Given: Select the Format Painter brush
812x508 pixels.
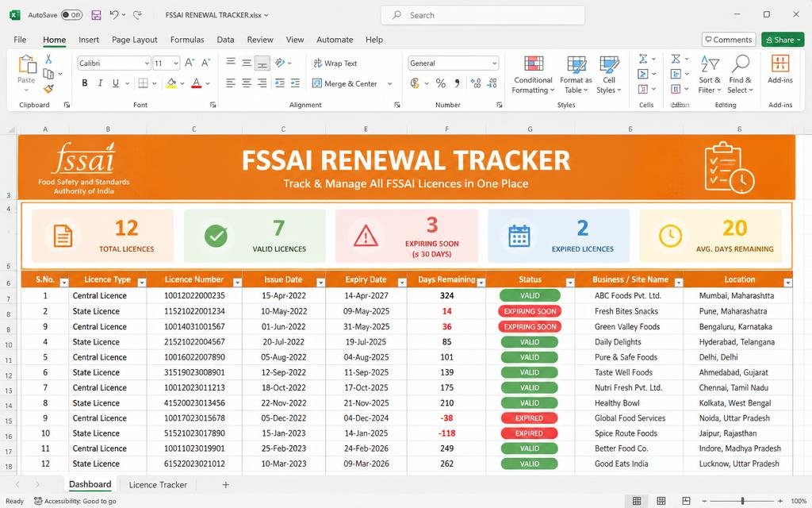Looking at the screenshot, I should click(x=48, y=89).
